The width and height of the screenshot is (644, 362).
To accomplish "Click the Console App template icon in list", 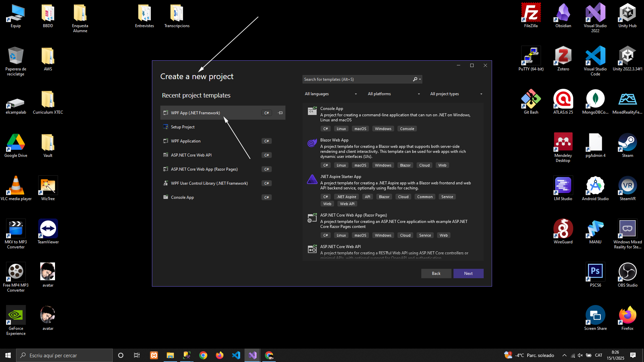I will click(x=312, y=111).
